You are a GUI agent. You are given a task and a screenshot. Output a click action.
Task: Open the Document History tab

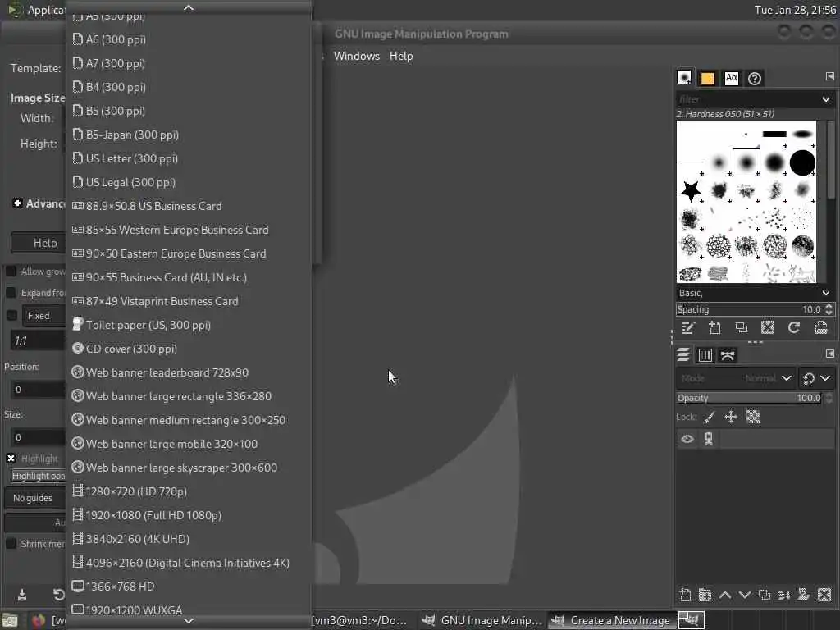tap(755, 78)
